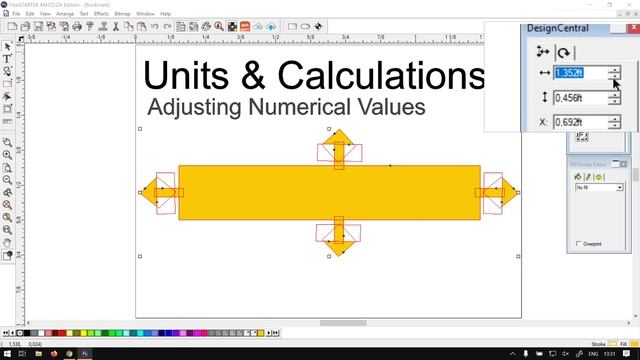Open the Bitmap menu
640x360 pixels.
click(x=122, y=14)
